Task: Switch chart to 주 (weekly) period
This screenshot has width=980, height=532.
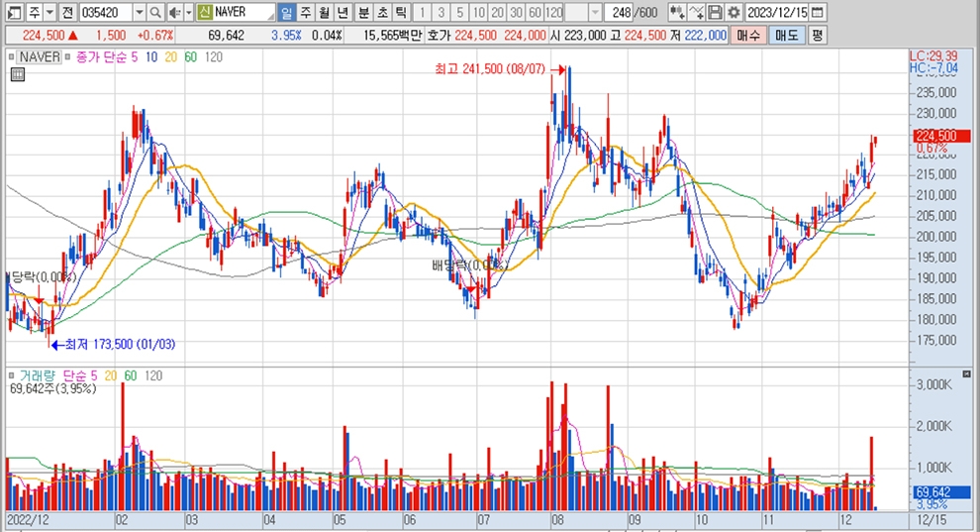Action: [x=305, y=13]
